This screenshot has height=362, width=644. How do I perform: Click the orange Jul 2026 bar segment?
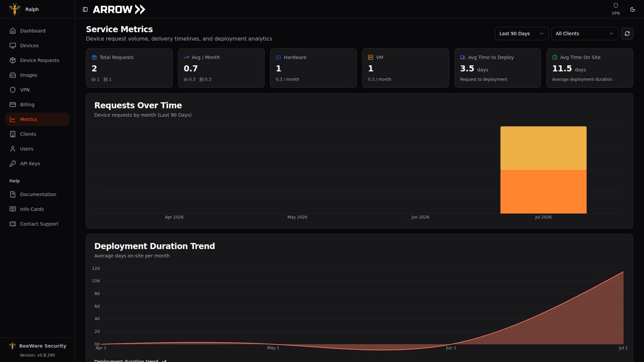[x=543, y=192]
